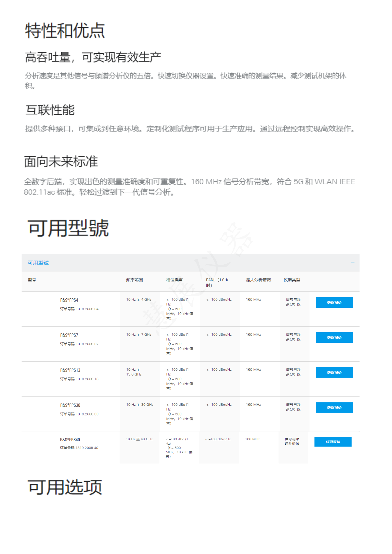Click the 型号 column header
This screenshot has height=554, width=392.
pos(32,280)
